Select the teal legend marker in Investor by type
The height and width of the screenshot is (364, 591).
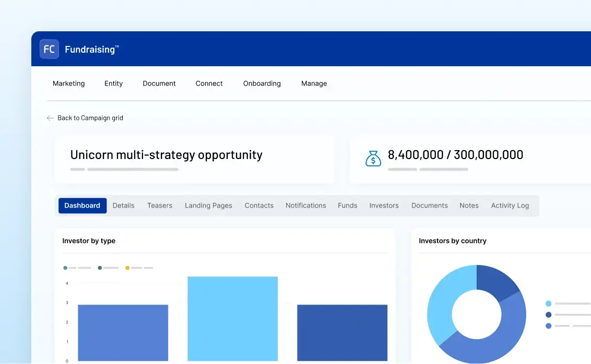[x=64, y=268]
